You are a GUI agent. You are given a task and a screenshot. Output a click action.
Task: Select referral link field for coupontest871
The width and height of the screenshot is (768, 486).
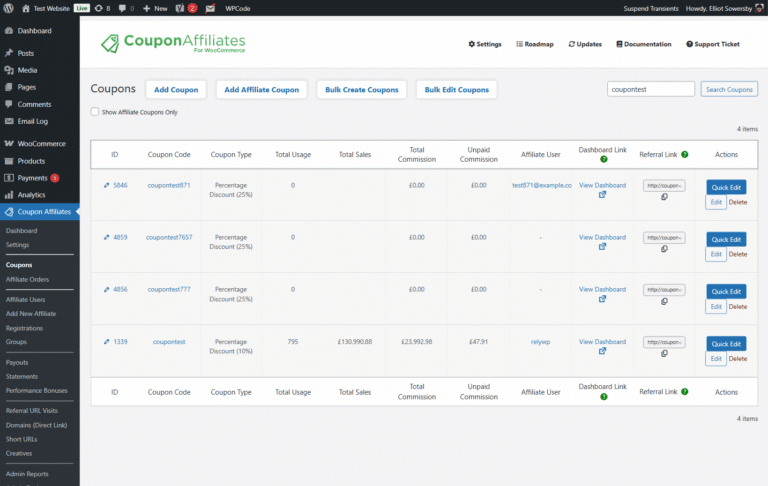pos(664,186)
